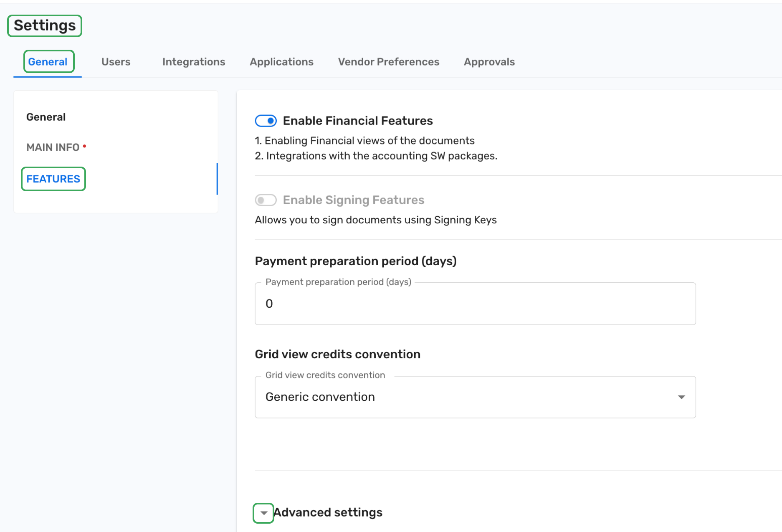Click the General sidebar heading
Viewport: 782px width, 532px height.
[x=46, y=117]
